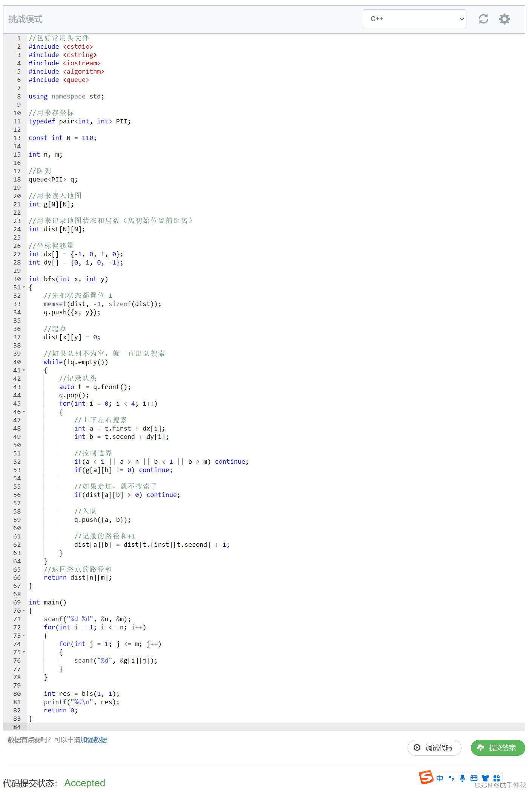Image resolution: width=532 pixels, height=792 pixels.
Task: Collapse the fold arrow at line 70
Action: (24, 611)
